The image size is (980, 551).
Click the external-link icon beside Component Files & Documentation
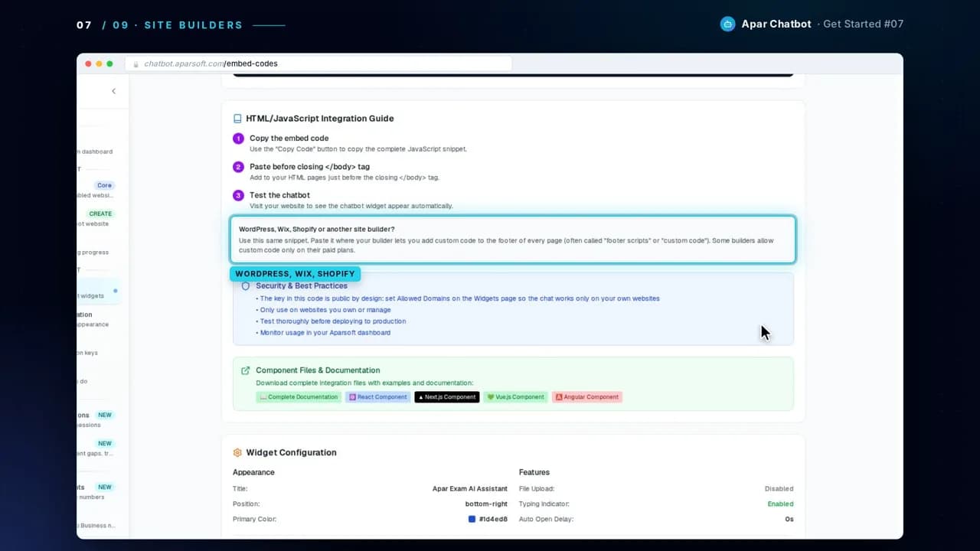(246, 370)
